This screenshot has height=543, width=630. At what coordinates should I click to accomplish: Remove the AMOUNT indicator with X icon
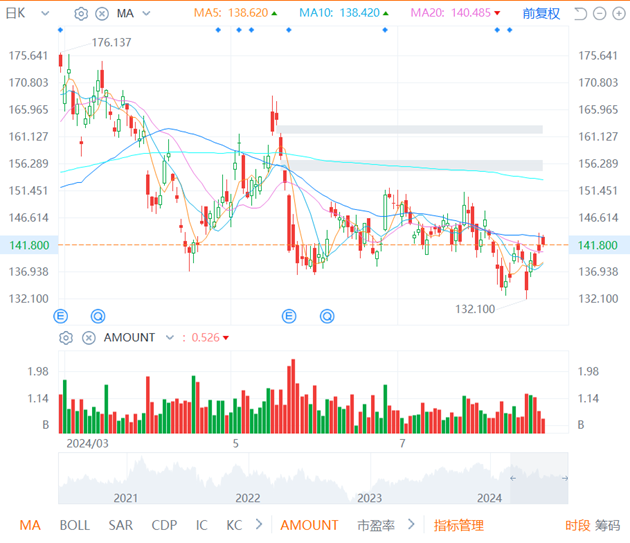tap(89, 338)
